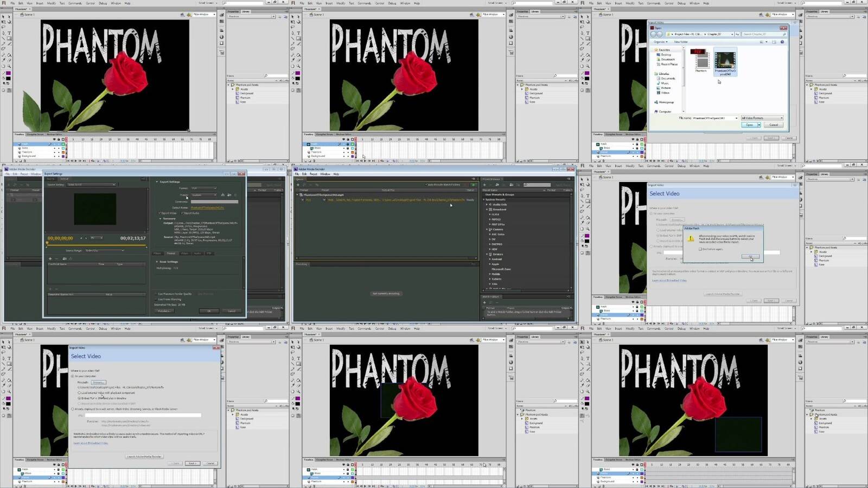868x488 pixels.
Task: Open Learn about Embedded Video link, bottom-left dialog
Action: (x=91, y=443)
